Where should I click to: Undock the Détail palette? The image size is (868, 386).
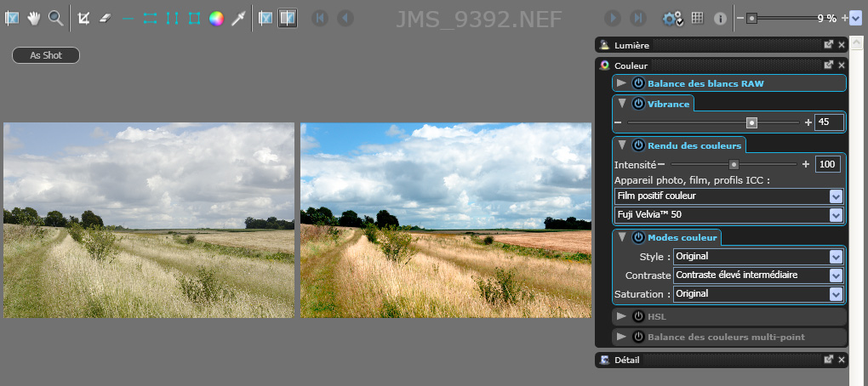click(829, 360)
